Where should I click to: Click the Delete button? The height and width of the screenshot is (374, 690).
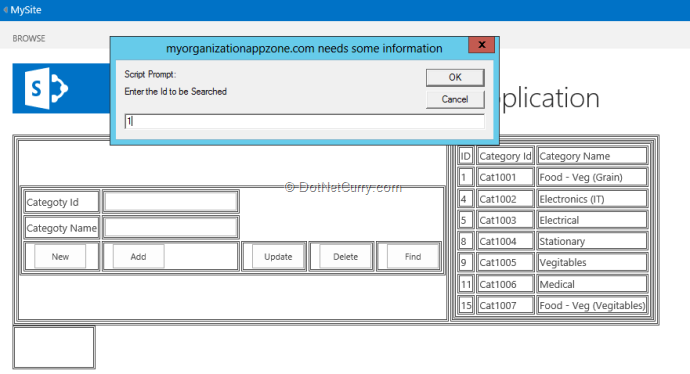(x=345, y=257)
